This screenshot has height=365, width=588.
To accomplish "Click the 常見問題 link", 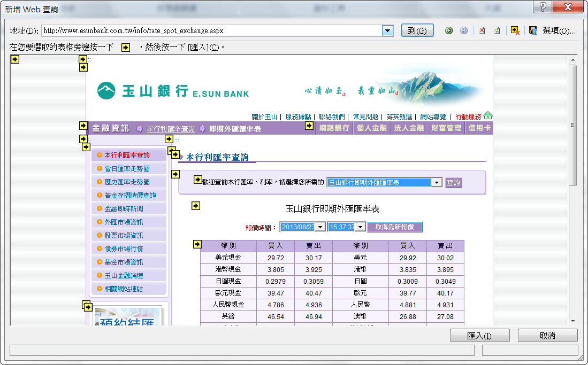I will click(x=365, y=117).
